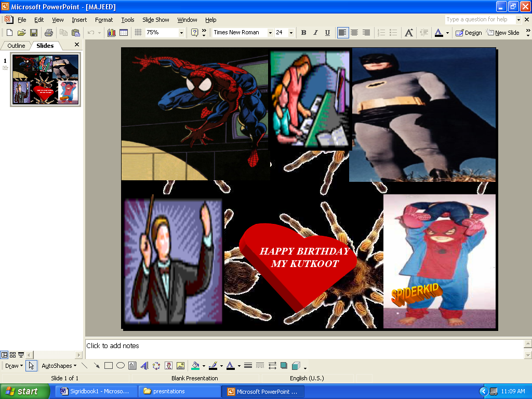
Task: Expand Fill Color dropdown arrow
Action: click(204, 365)
